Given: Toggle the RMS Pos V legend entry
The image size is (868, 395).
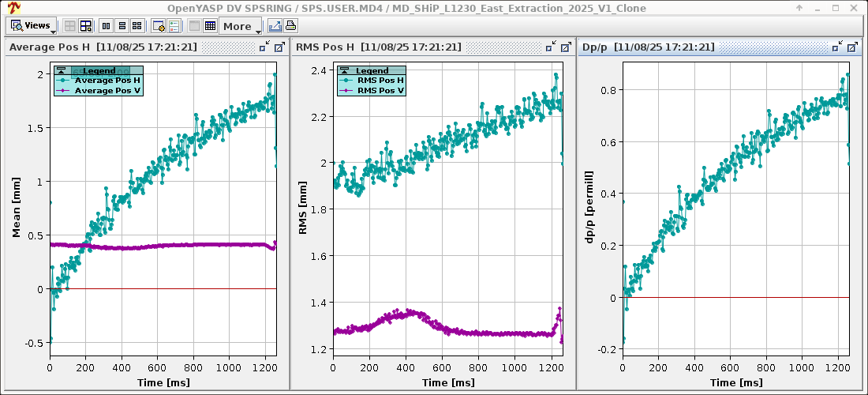Looking at the screenshot, I should point(380,91).
